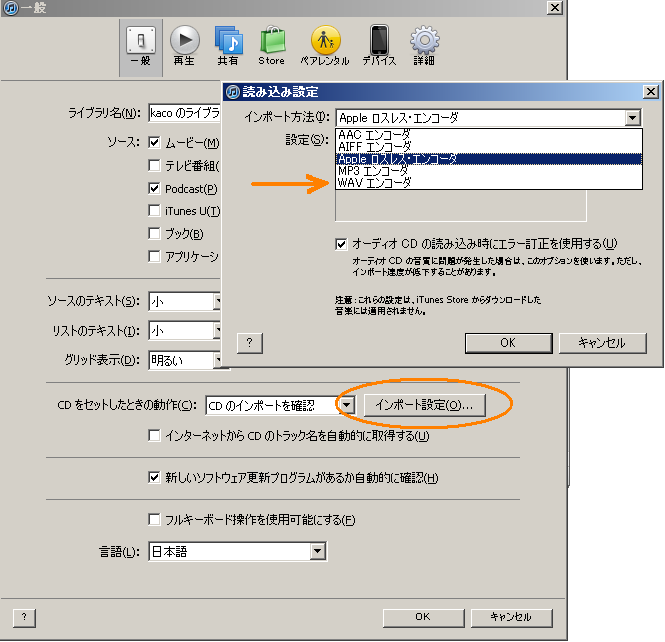The width and height of the screenshot is (665, 642).
Task: Enable automatic CD track name retrieval
Action: 154,436
